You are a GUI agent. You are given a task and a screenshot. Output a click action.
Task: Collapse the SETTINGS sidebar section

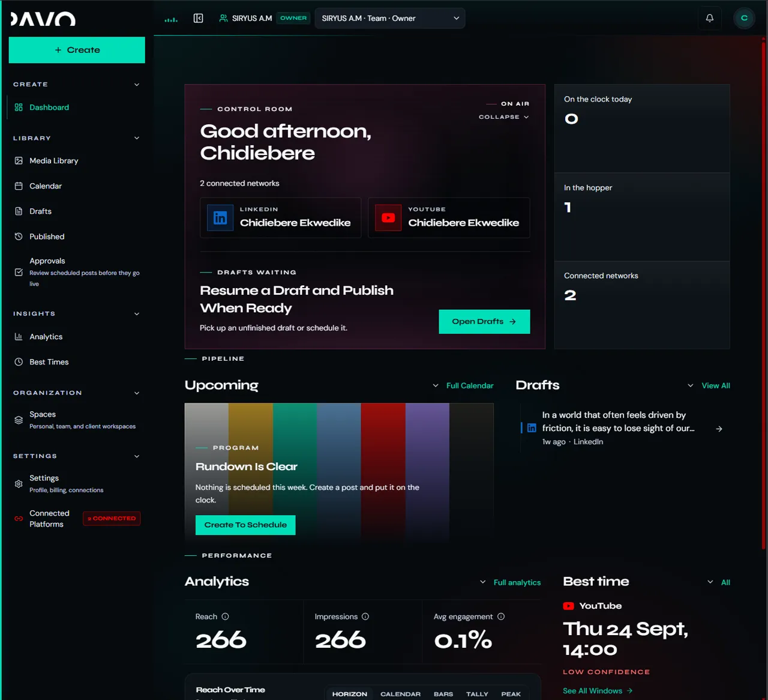tap(137, 456)
